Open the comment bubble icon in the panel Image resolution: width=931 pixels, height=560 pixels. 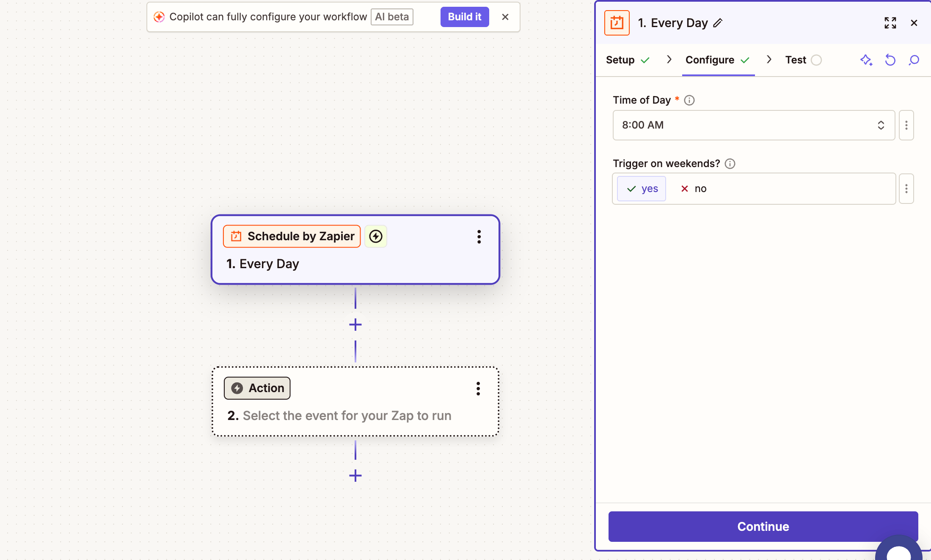pos(914,60)
